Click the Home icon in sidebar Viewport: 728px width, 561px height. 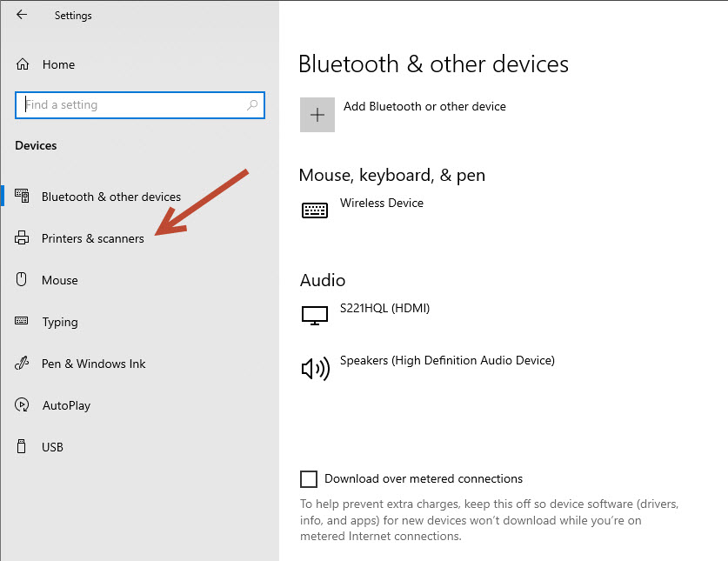coord(23,64)
